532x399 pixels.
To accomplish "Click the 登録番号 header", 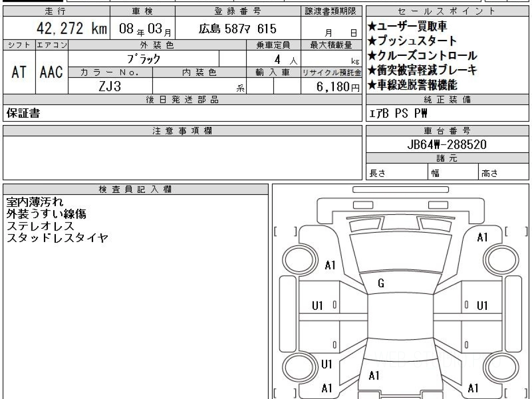I will (238, 12).
